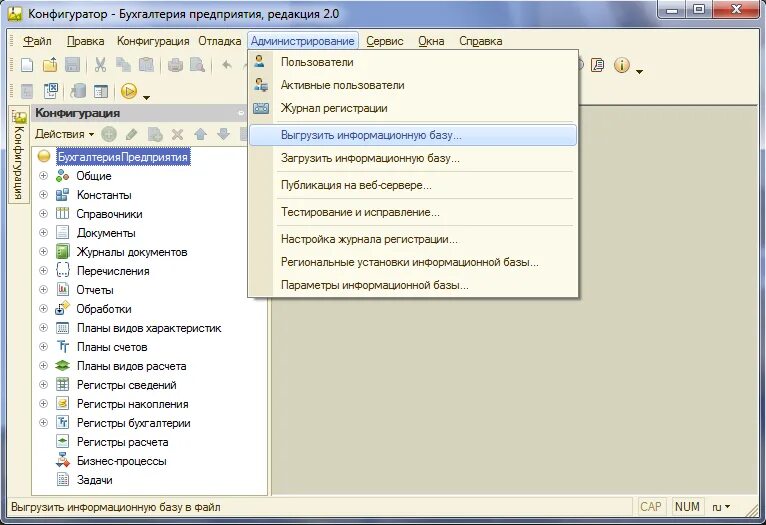Open the Отладка menu

tap(220, 41)
